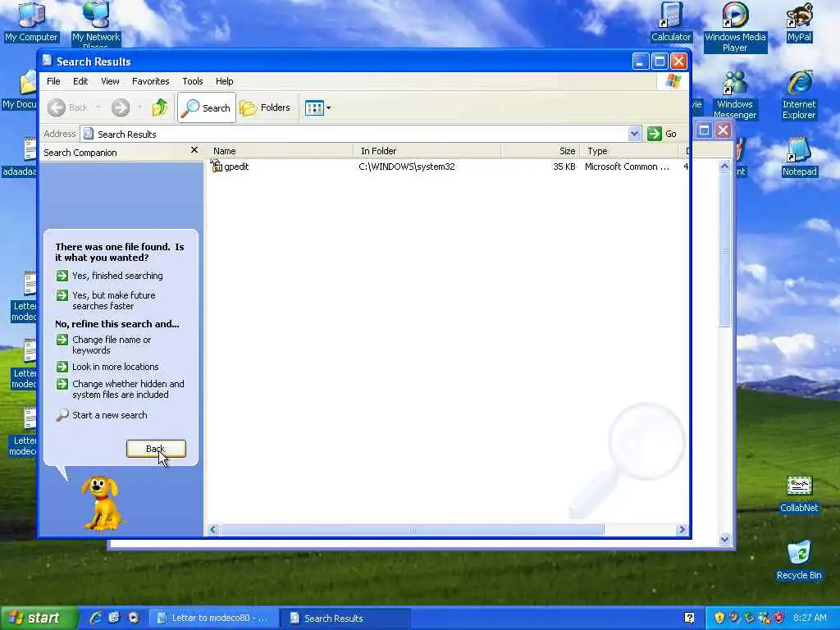840x630 pixels.
Task: Open the File menu
Action: coord(53,81)
